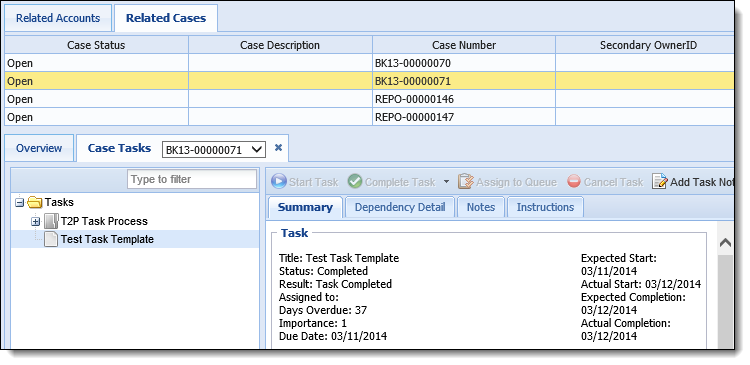This screenshot has height=365, width=750.
Task: Sort by the Case Status column header
Action: tap(96, 45)
